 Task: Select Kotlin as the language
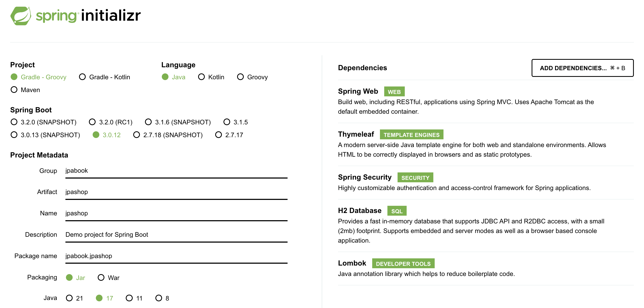click(x=202, y=77)
